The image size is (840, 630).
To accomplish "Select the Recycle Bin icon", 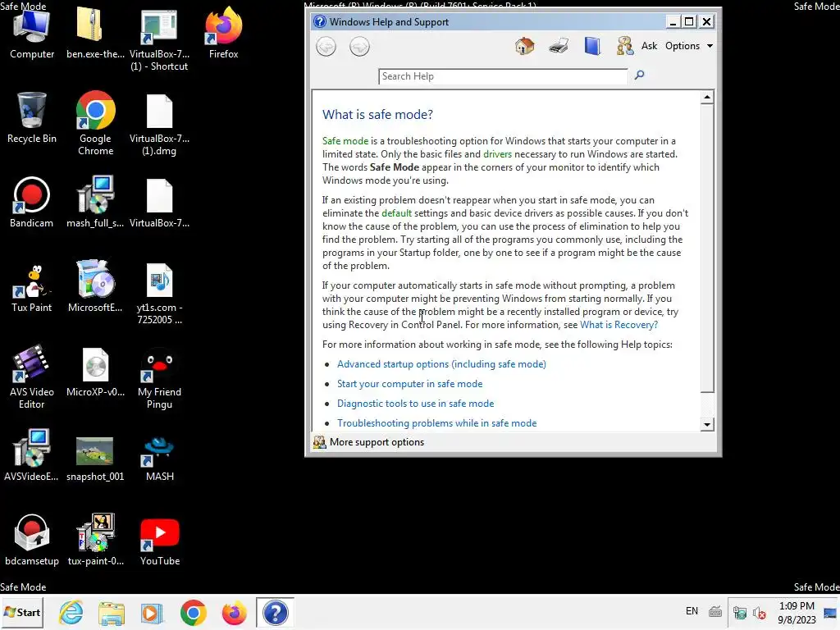I will (32, 118).
